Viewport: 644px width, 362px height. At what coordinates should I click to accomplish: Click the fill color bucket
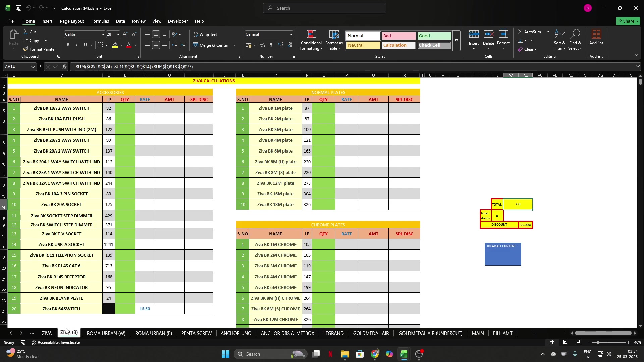click(115, 45)
